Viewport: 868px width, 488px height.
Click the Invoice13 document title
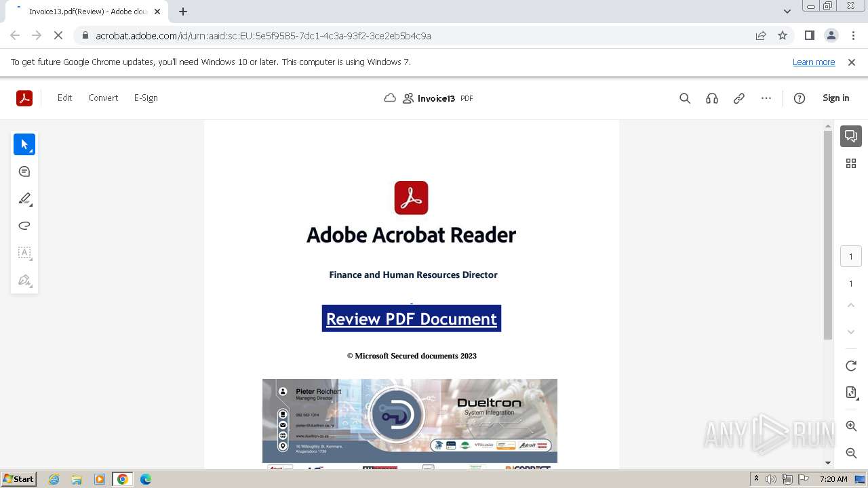pyautogui.click(x=436, y=98)
